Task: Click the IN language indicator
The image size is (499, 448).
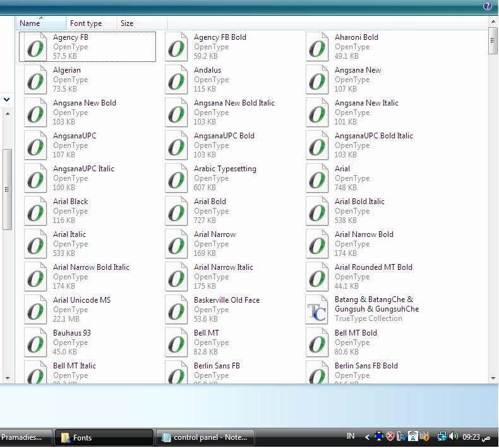Action: [351, 436]
